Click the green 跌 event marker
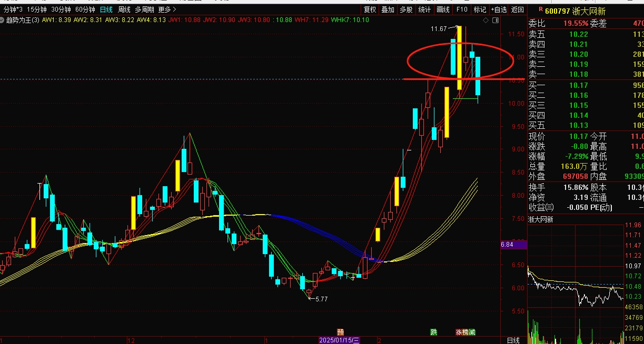 434,332
